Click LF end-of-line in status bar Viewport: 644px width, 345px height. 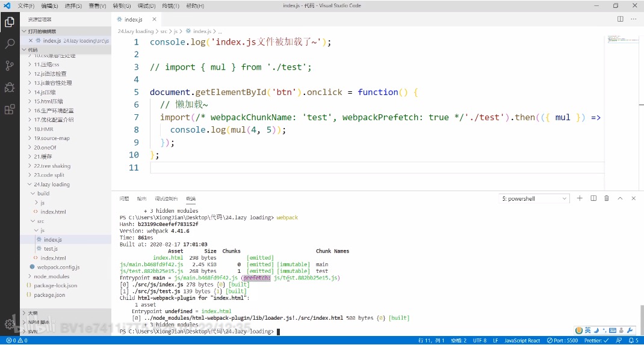pyautogui.click(x=495, y=340)
